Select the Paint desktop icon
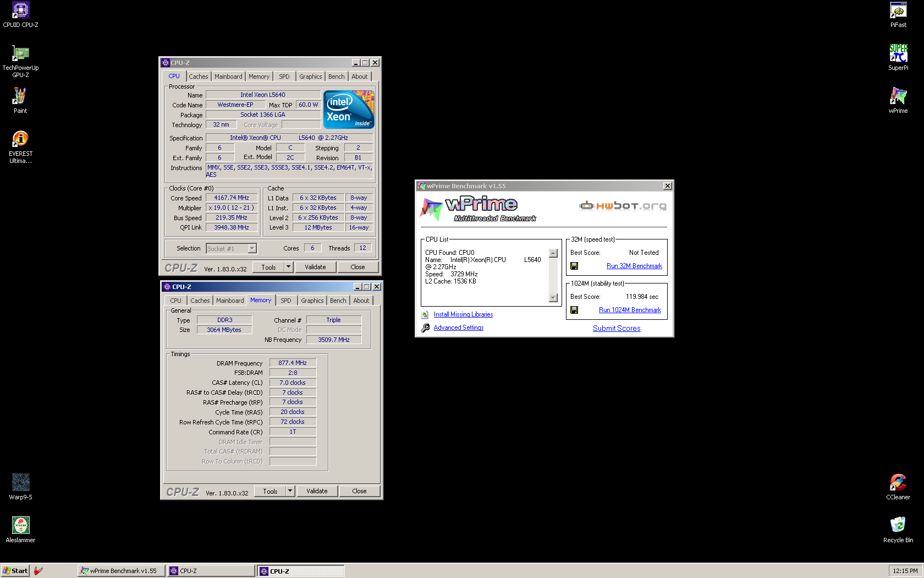Screen dimensions: 924x578 (x=20, y=101)
